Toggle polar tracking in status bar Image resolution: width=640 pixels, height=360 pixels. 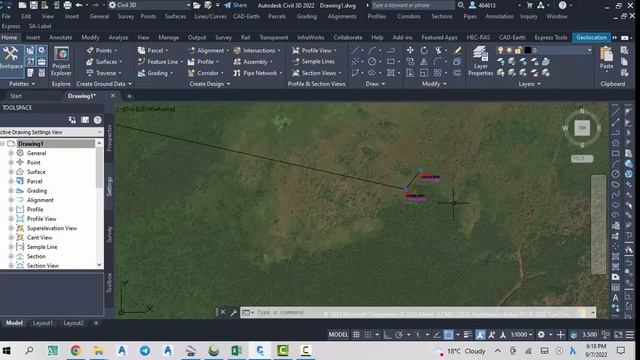point(399,335)
